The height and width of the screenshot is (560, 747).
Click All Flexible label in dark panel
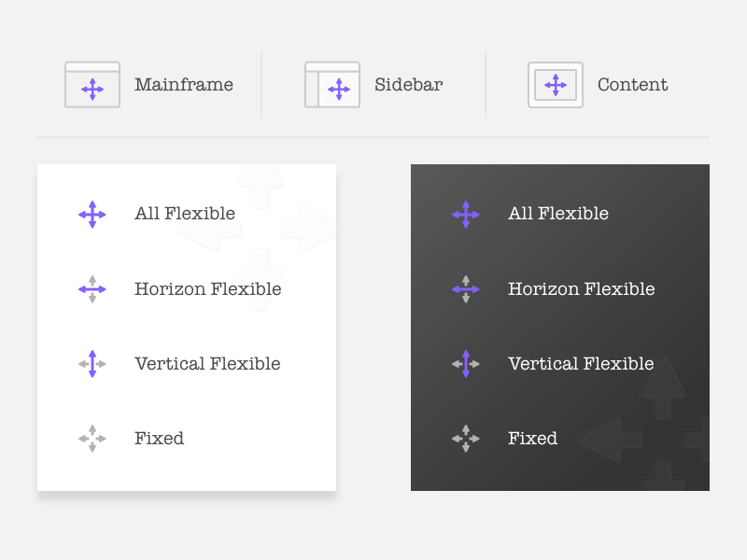[x=558, y=214]
